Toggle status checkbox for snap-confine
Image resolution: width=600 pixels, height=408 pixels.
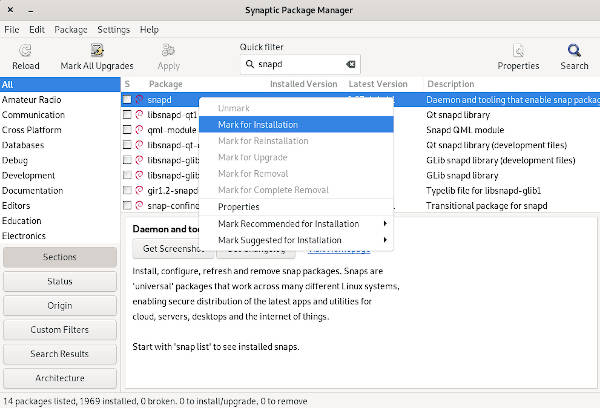(x=127, y=206)
